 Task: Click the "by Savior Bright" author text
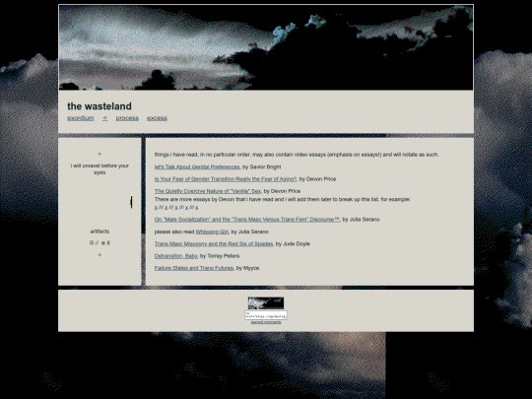click(262, 166)
